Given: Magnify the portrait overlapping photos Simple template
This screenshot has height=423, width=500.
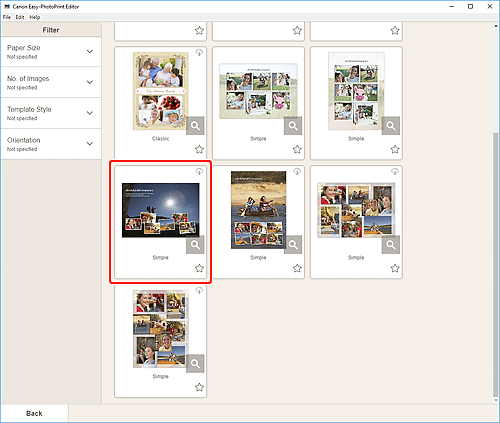Looking at the screenshot, I should pos(195,364).
